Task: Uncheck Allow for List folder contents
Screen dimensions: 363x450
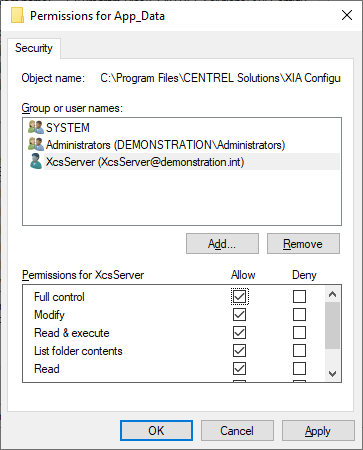Action: [239, 350]
